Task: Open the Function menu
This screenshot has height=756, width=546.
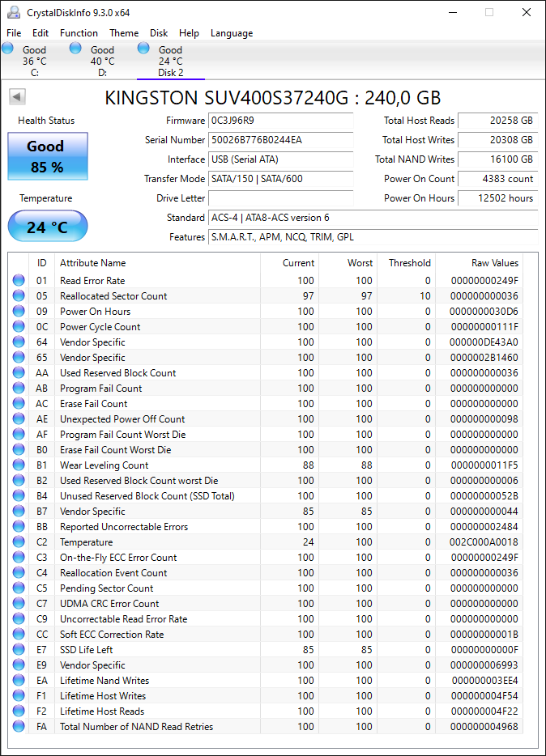Action: (x=79, y=33)
